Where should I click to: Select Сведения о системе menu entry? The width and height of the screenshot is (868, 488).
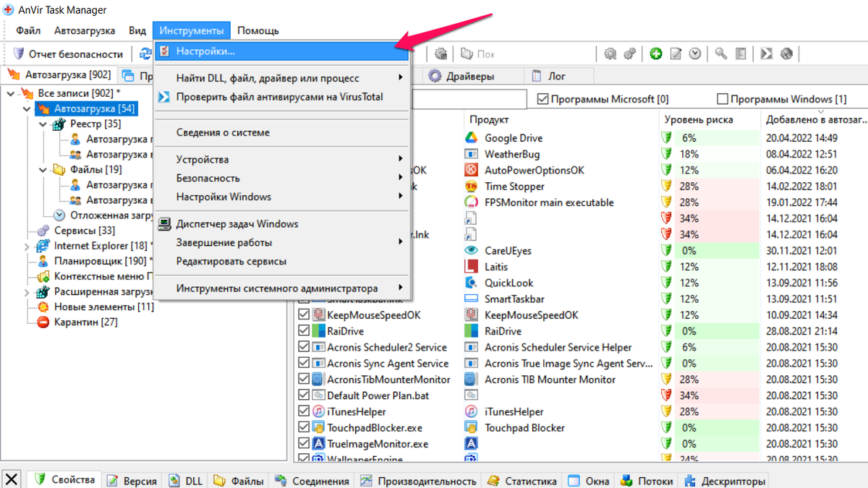click(282, 132)
